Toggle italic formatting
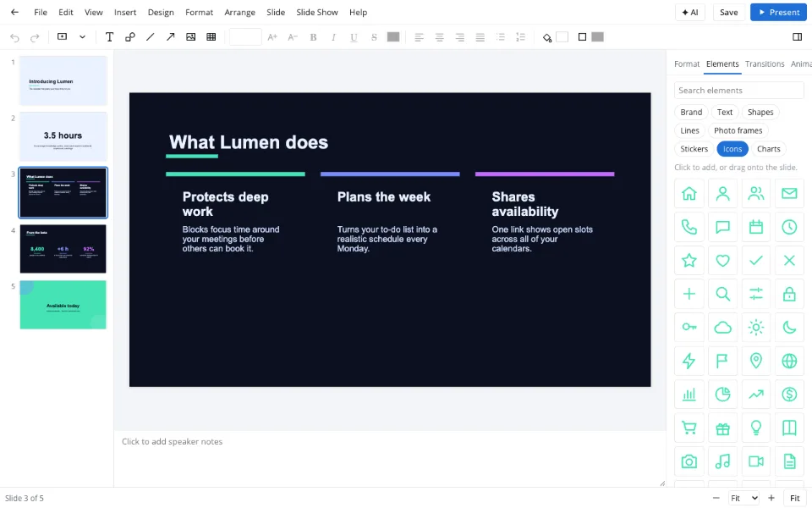This screenshot has width=812, height=508. 333,36
